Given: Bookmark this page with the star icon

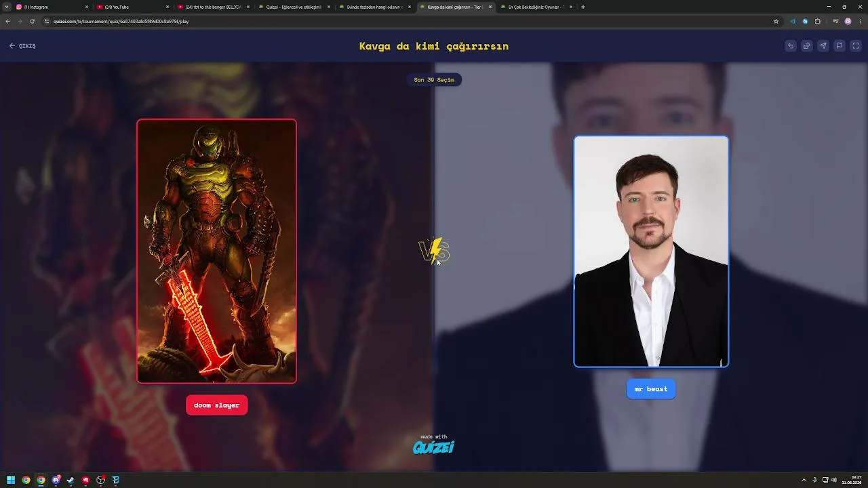Looking at the screenshot, I should pos(776,21).
